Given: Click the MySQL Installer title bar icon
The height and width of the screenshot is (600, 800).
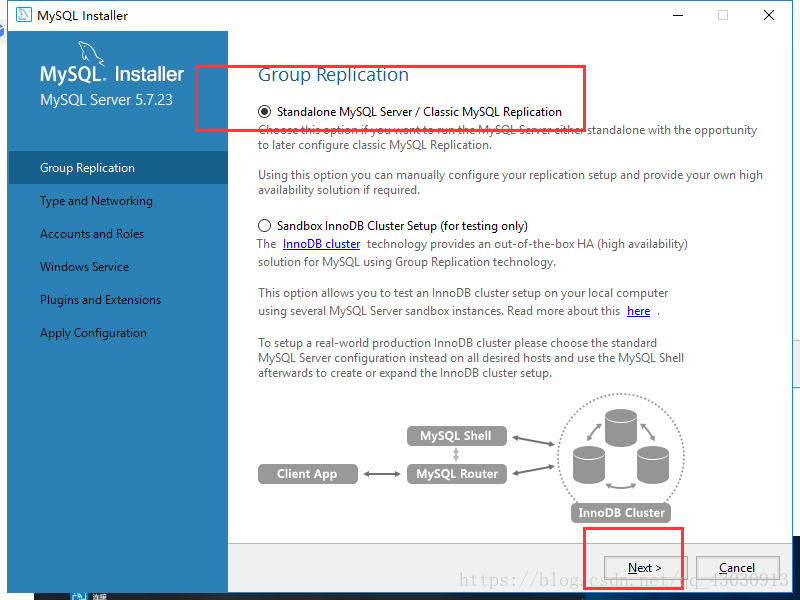Looking at the screenshot, I should [x=23, y=15].
